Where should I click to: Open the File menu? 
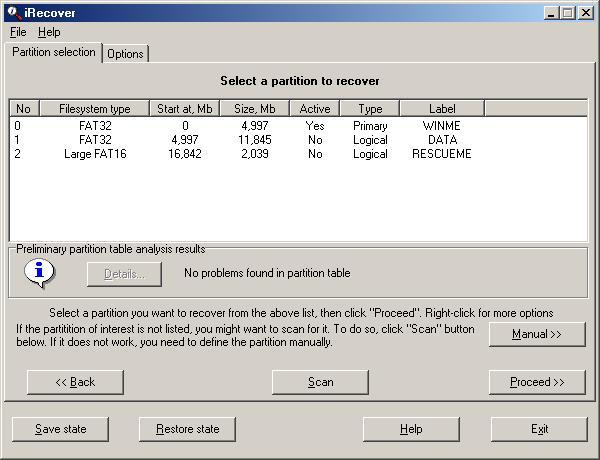18,32
